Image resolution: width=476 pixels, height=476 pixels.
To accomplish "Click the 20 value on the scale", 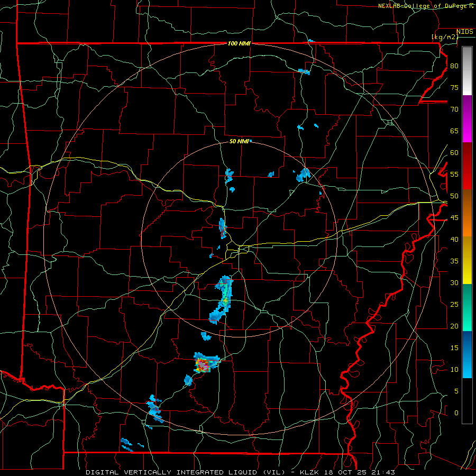I will 454,326.
